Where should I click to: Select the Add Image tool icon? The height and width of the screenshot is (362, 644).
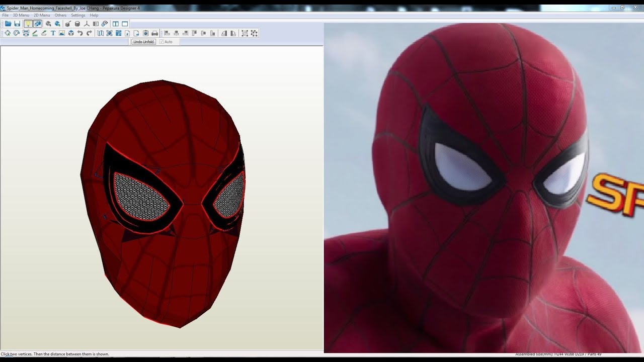click(x=62, y=33)
